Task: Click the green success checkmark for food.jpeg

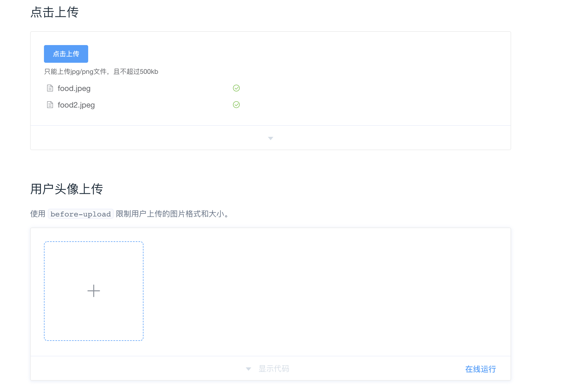Action: click(236, 88)
